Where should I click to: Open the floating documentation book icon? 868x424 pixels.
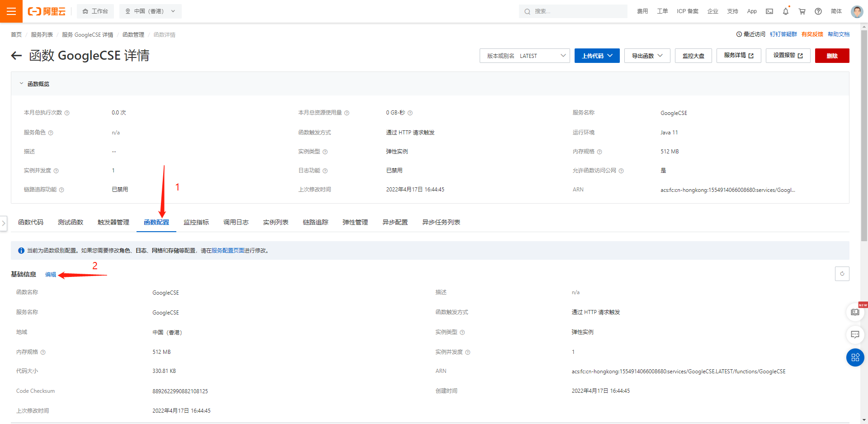(x=855, y=312)
